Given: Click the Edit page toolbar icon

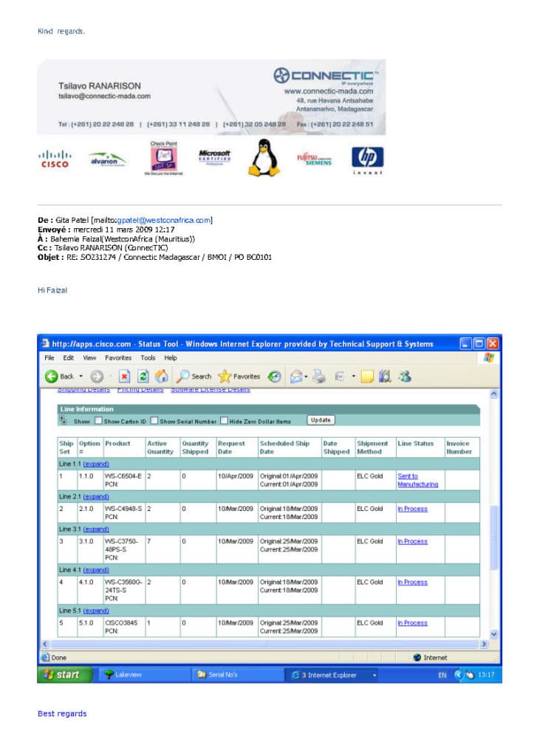Looking at the screenshot, I should tap(340, 377).
